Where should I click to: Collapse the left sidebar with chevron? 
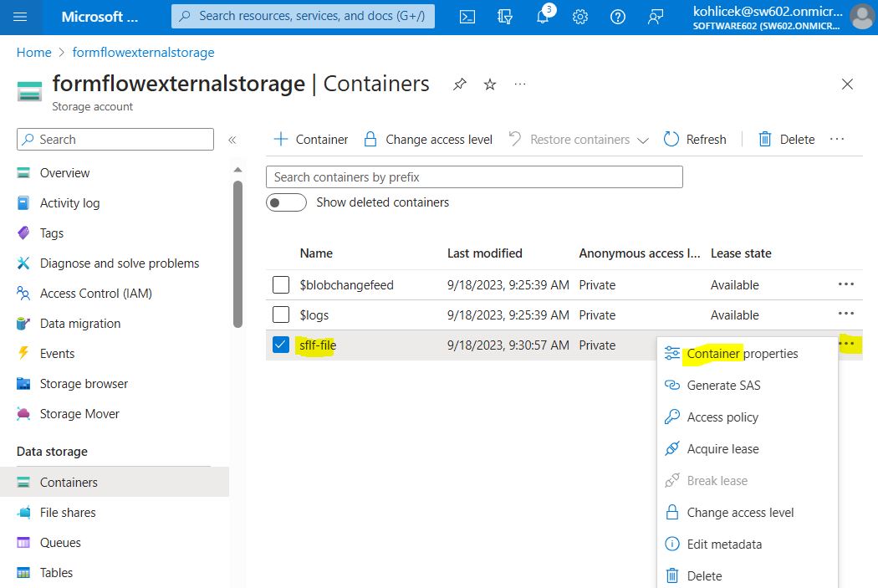pos(232,140)
